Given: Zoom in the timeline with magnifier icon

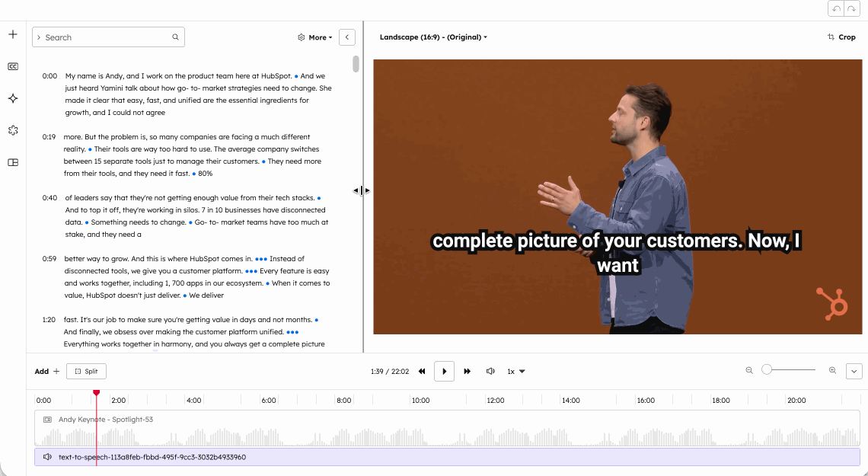Looking at the screenshot, I should (x=832, y=371).
